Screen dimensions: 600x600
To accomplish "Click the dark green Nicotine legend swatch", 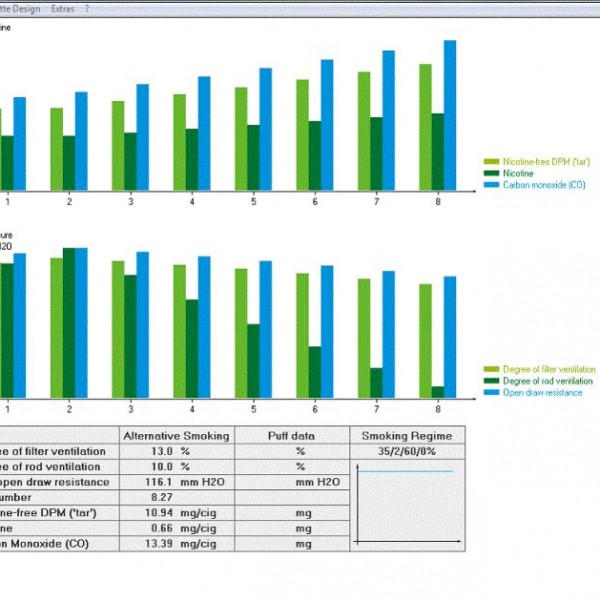I will coord(491,172).
